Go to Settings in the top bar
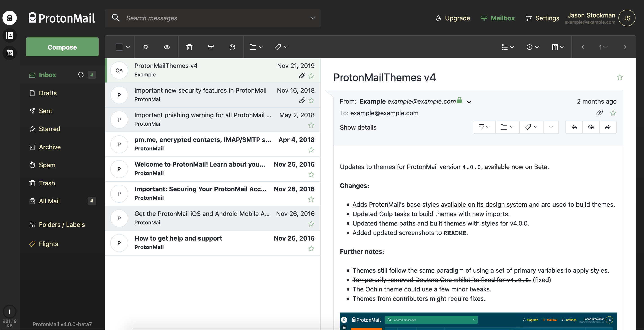This screenshot has width=644, height=330. coord(542,18)
